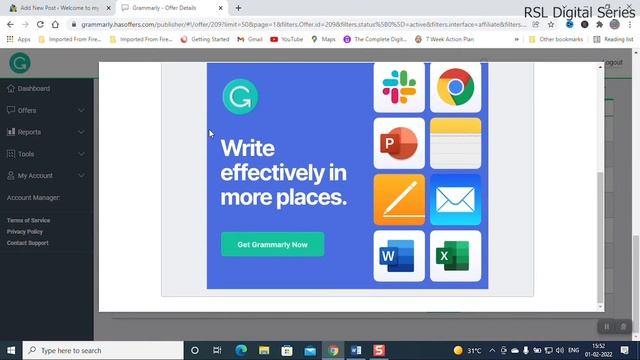
Task: Click the Grammarly G logo in the banner
Action: (240, 97)
